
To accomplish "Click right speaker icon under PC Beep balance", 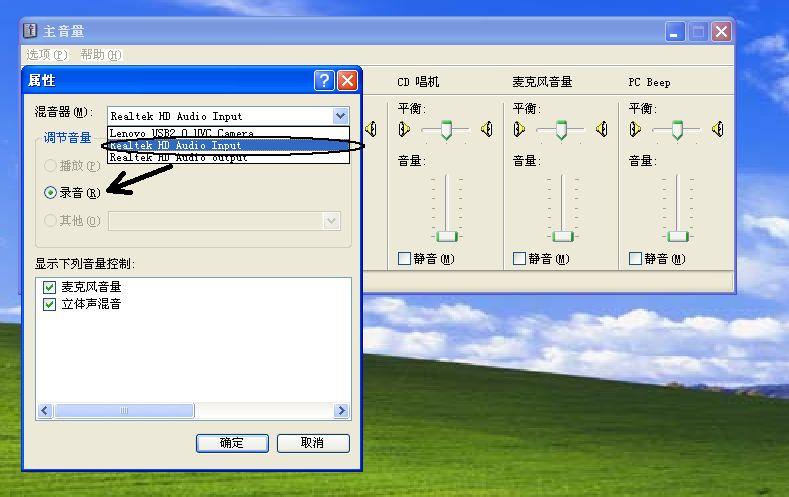I will pyautogui.click(x=718, y=129).
